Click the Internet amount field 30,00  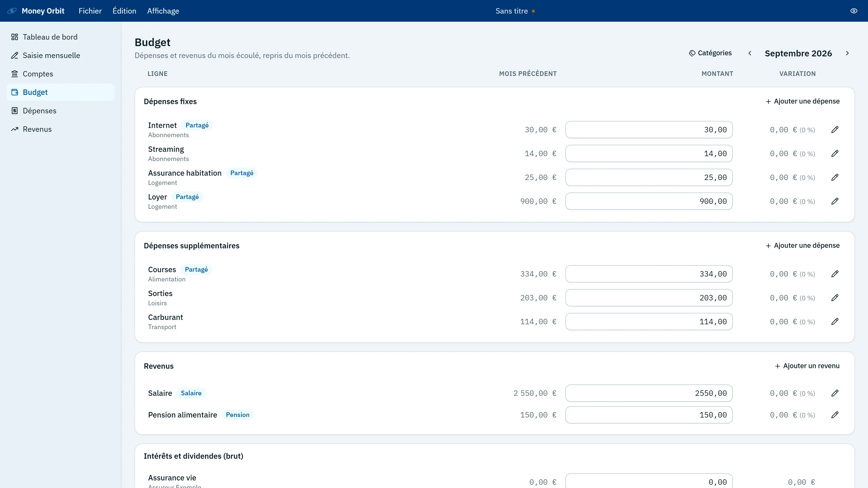(649, 130)
